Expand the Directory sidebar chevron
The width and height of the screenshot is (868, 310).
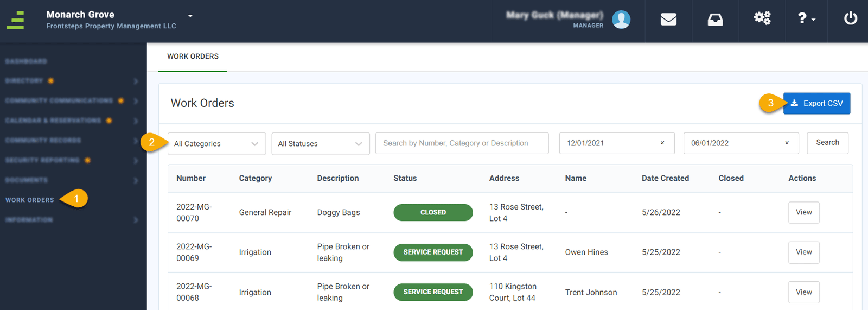pos(136,81)
